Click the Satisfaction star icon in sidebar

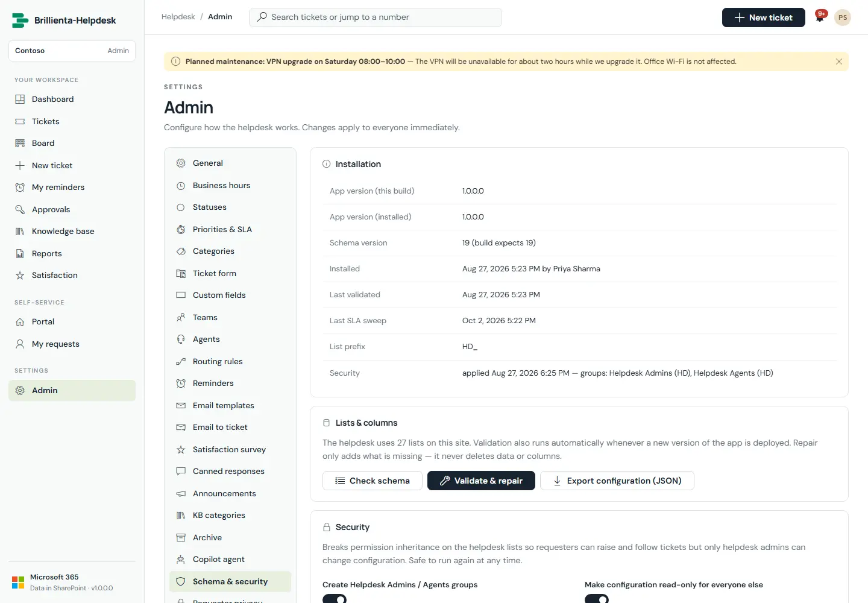[20, 275]
